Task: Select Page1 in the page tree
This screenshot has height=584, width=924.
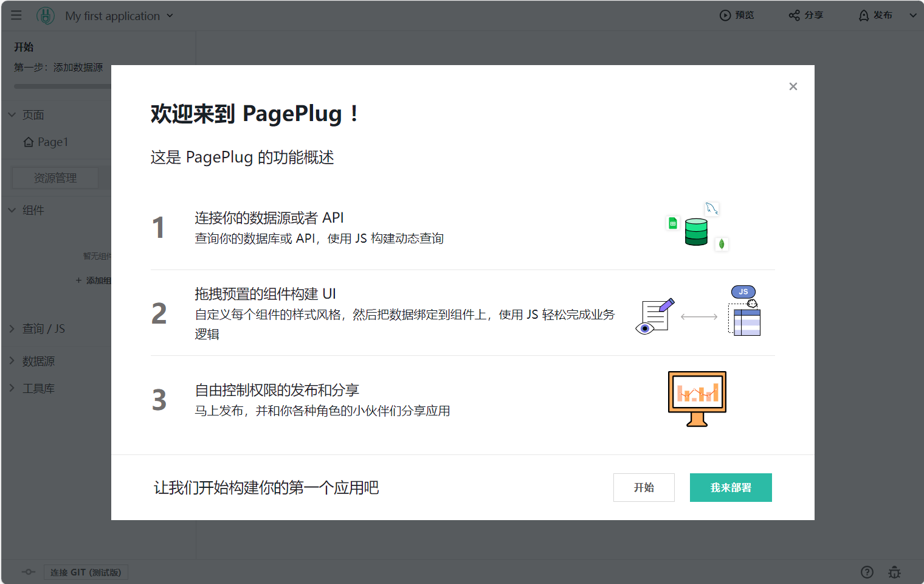Action: coord(52,142)
